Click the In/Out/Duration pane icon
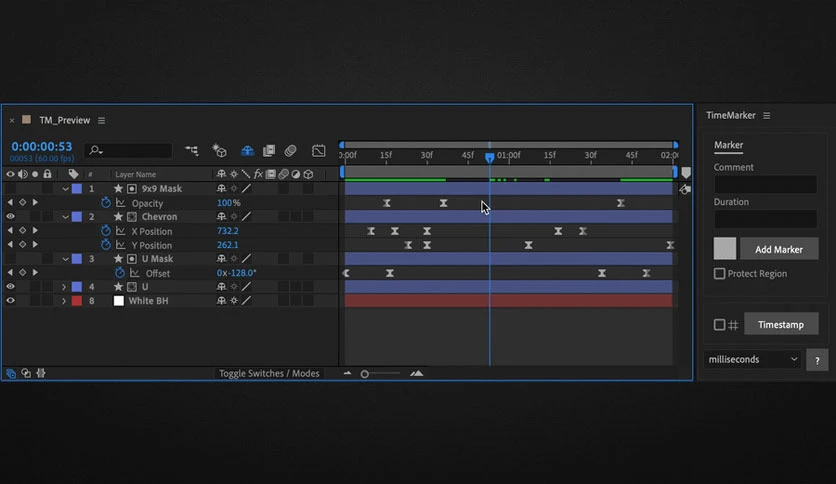The image size is (836, 484). (x=41, y=373)
